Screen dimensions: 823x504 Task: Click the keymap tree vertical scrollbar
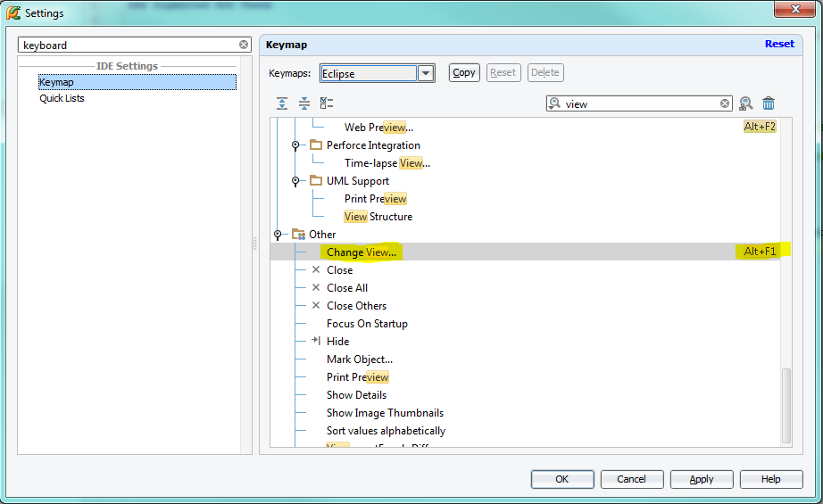(x=786, y=405)
